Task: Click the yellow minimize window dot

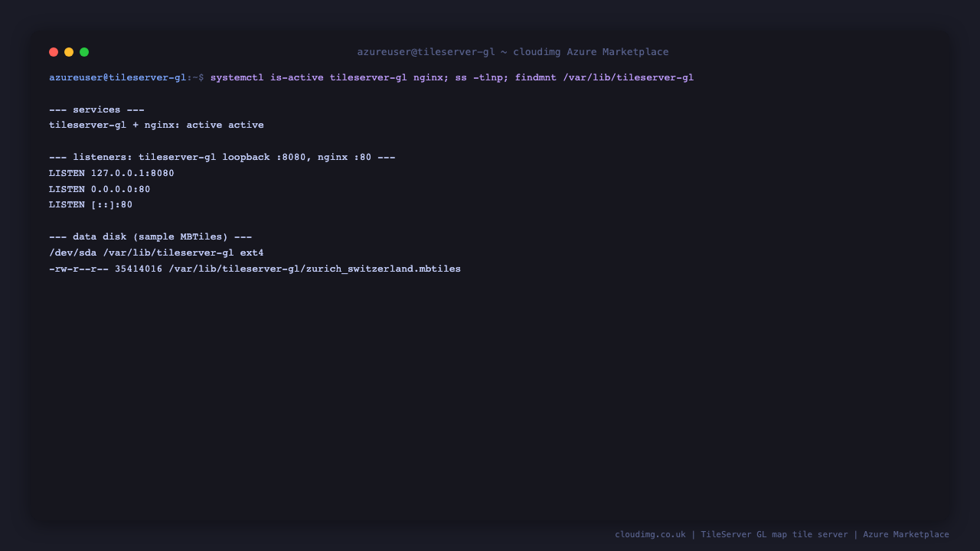Action: (69, 52)
